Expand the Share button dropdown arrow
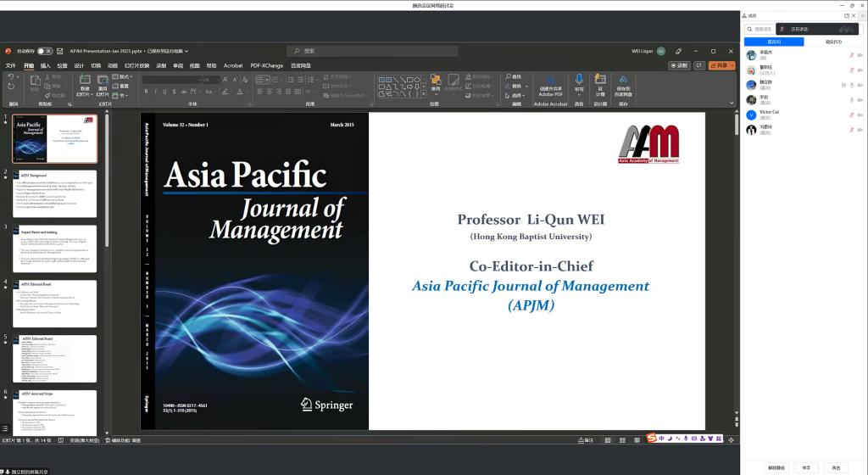Image resolution: width=868 pixels, height=475 pixels. [x=732, y=65]
